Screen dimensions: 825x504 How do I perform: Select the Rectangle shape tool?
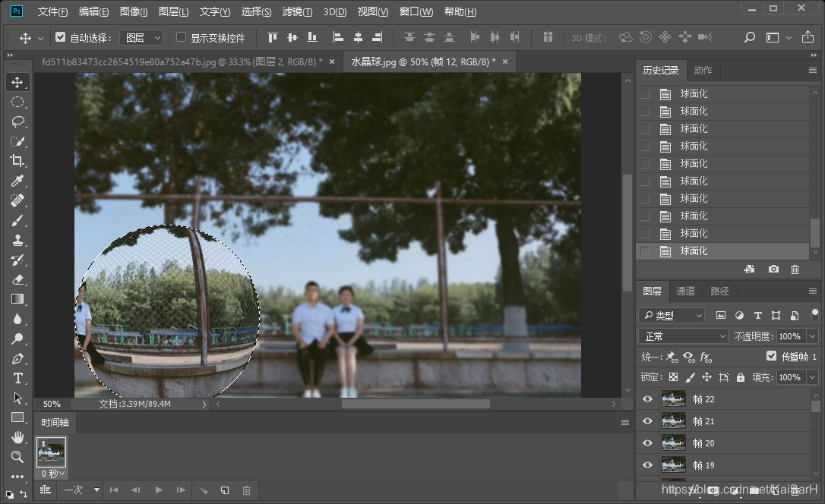[17, 417]
